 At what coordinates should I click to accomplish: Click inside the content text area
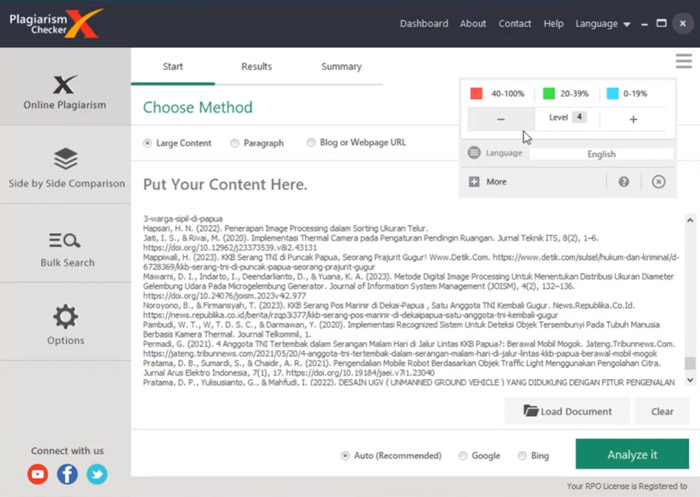point(413,300)
